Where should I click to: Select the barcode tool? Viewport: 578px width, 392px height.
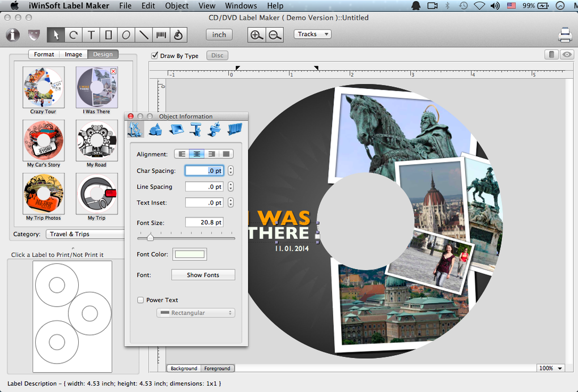tap(161, 35)
